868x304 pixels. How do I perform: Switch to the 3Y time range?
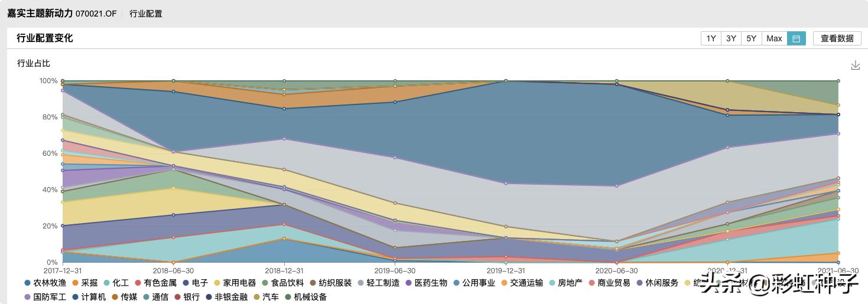[x=731, y=38]
